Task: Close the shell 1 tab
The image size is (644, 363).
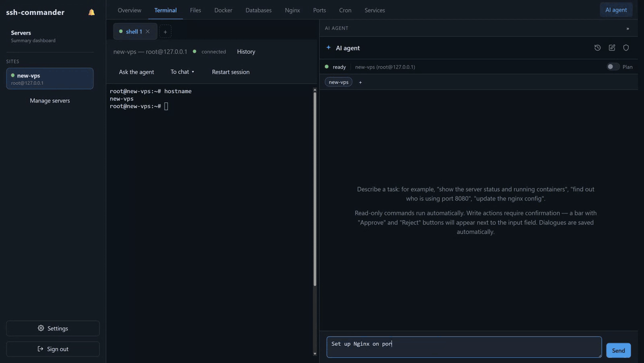Action: [147, 31]
